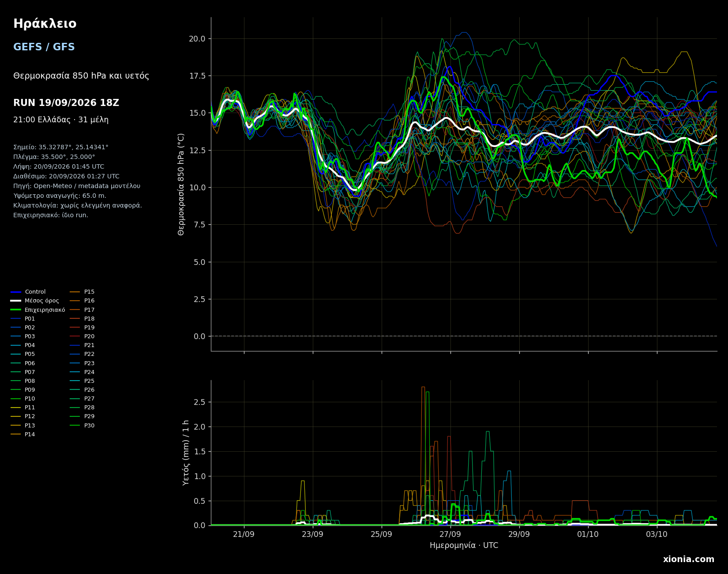Click the Ηράκλειο chart title
The width and height of the screenshot is (728, 574).
45,24
